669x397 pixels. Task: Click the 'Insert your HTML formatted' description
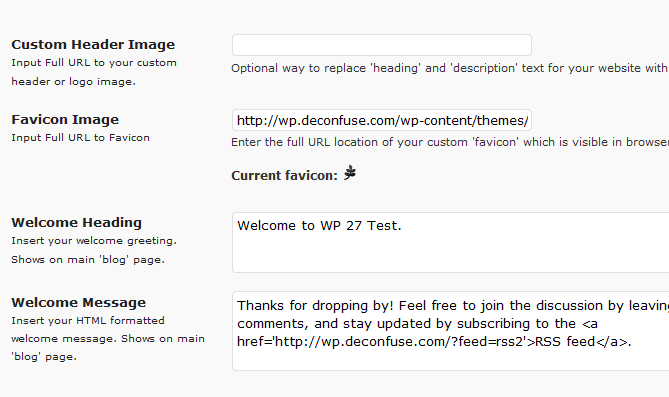tap(88, 321)
